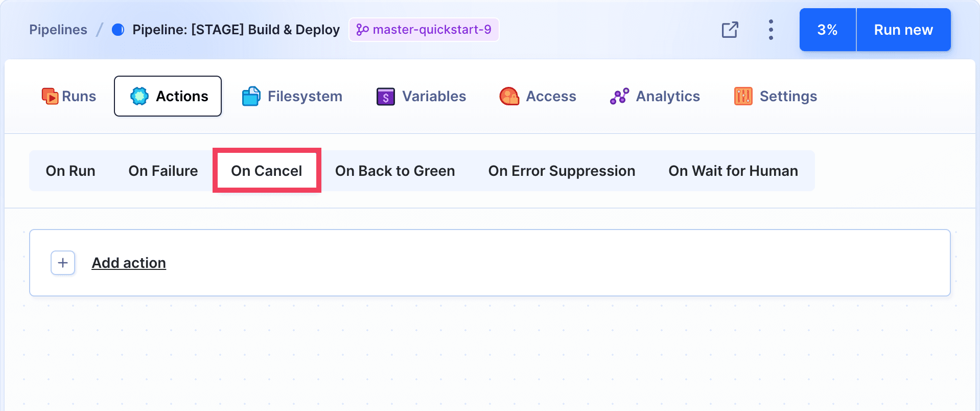Click the Actions gear icon

click(139, 96)
